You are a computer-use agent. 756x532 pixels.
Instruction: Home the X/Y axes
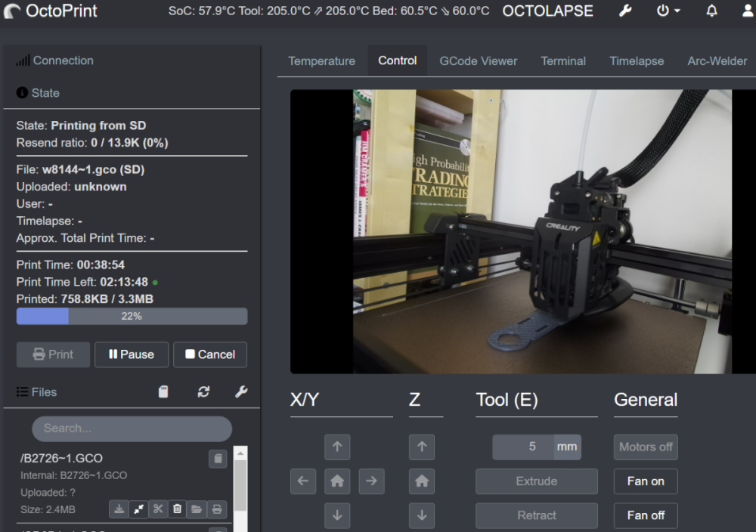[337, 481]
